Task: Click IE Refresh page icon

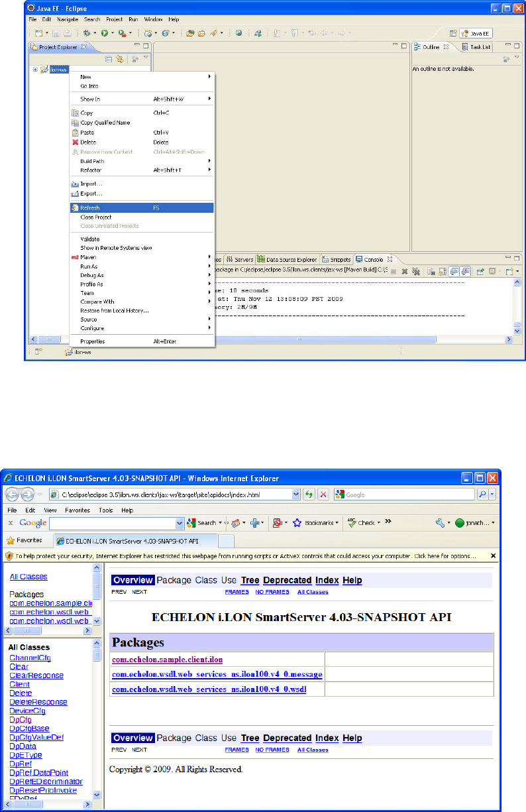Action: tap(310, 494)
